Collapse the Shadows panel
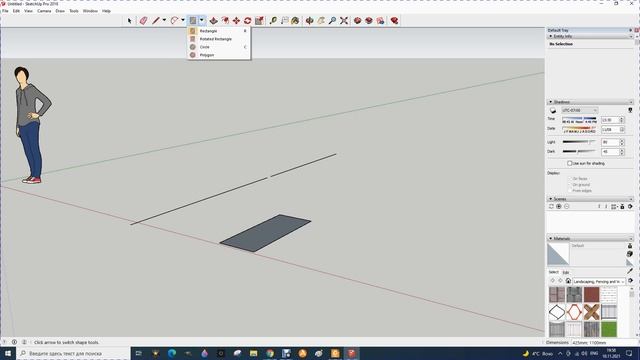The width and height of the screenshot is (640, 360). click(551, 102)
